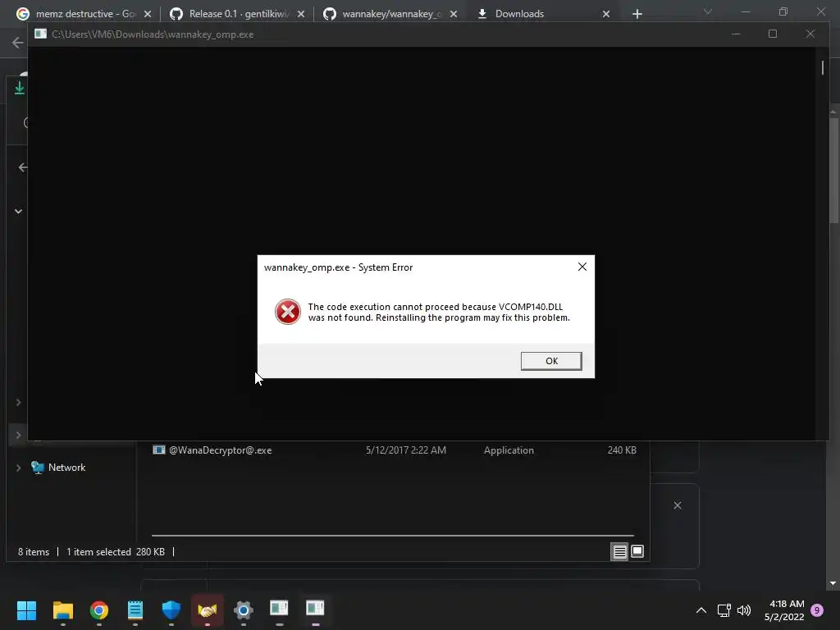Open Notepad from the taskbar

[x=135, y=609]
